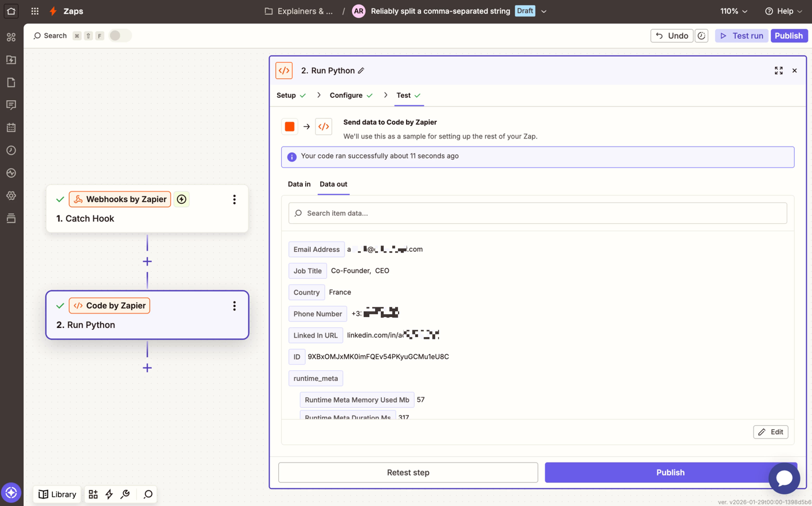The height and width of the screenshot is (506, 812).
Task: Open settings gear in left sidebar
Action: click(x=11, y=196)
